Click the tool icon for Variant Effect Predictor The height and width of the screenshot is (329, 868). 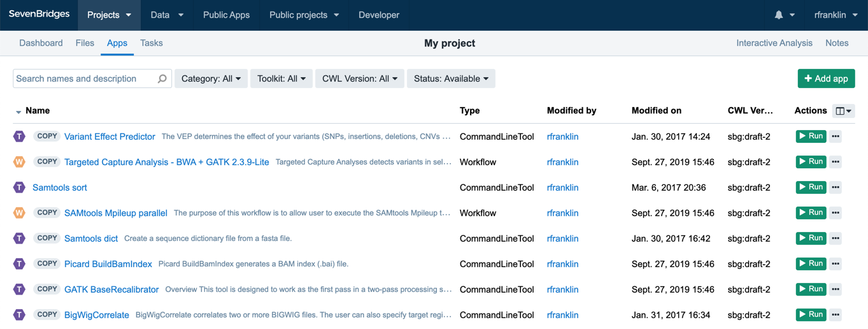pos(20,136)
